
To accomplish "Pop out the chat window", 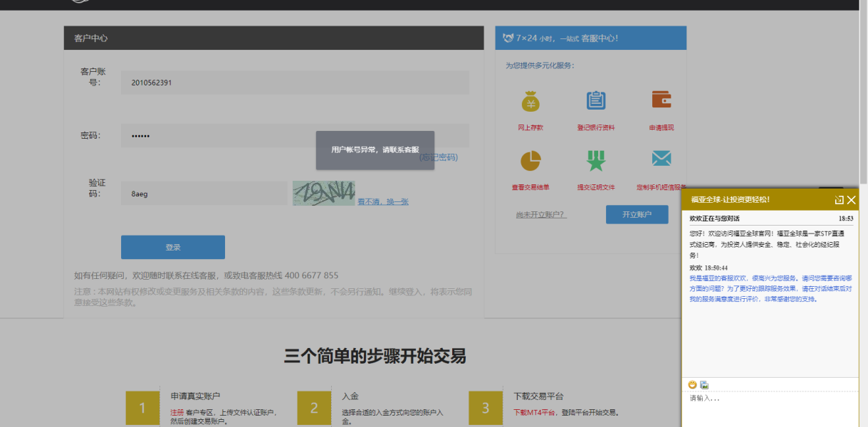I will [x=839, y=200].
